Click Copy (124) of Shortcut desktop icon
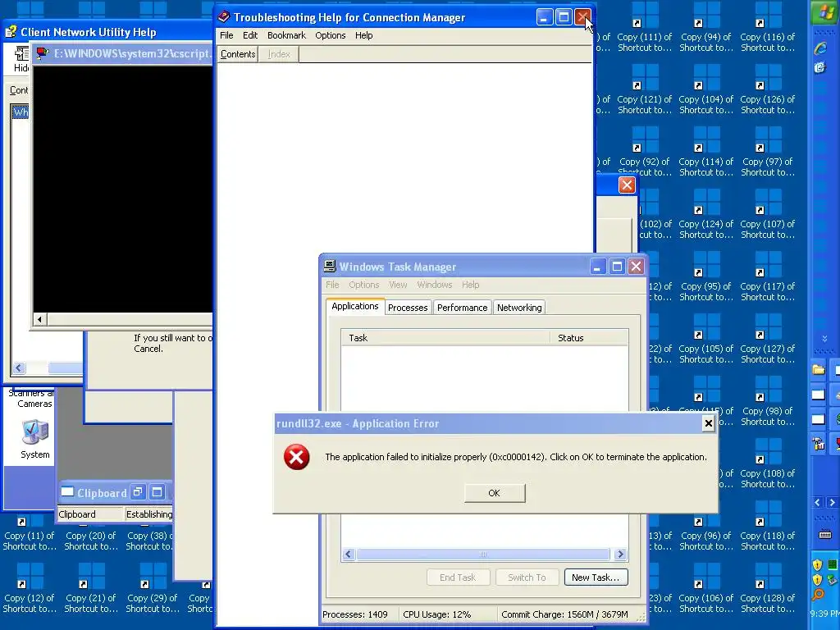This screenshot has height=630, width=840. (x=706, y=214)
